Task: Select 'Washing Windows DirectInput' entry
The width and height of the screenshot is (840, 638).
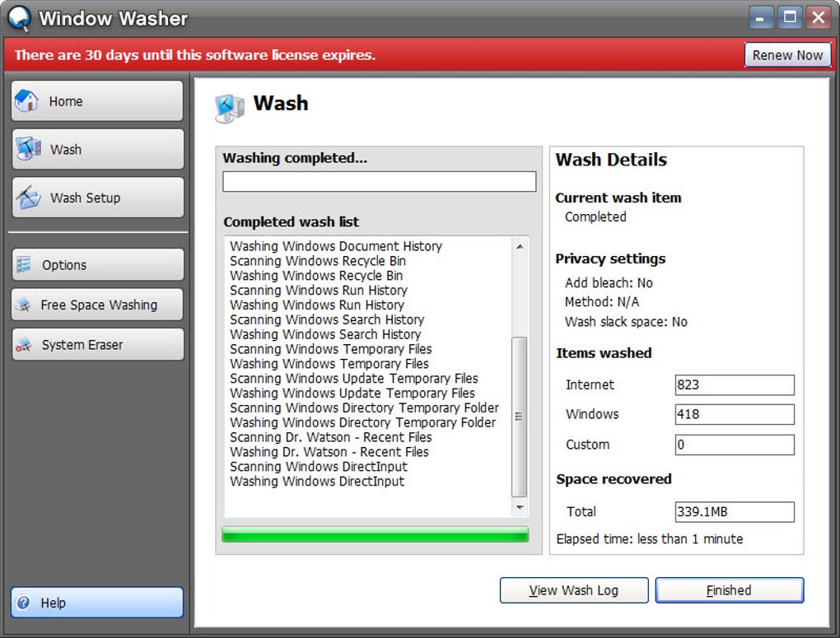Action: pos(316,482)
